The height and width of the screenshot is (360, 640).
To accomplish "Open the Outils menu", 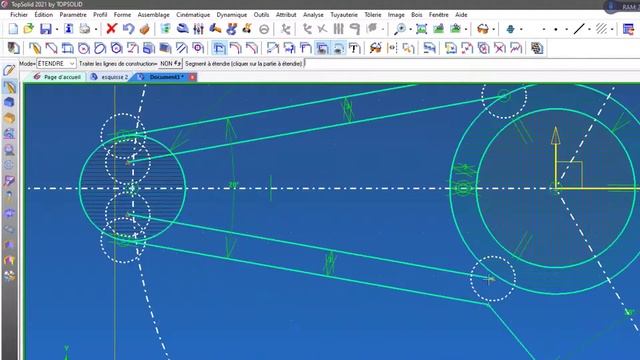I will point(261,15).
